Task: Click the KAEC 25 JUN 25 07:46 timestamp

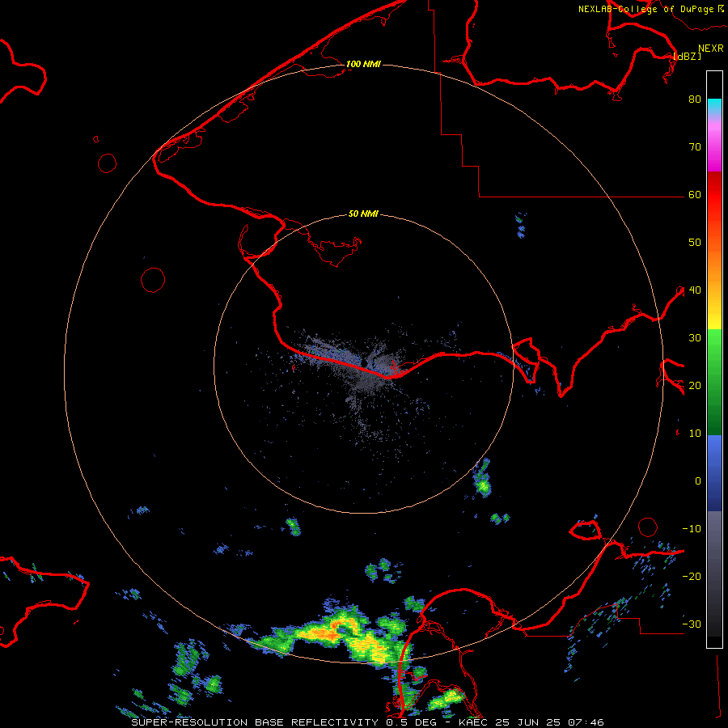Action: pos(531,722)
